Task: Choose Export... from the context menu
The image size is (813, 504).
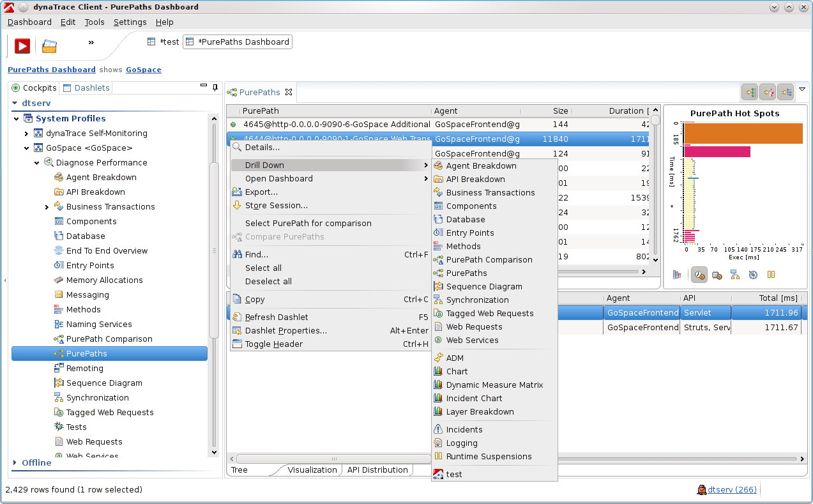Action: 331,192
